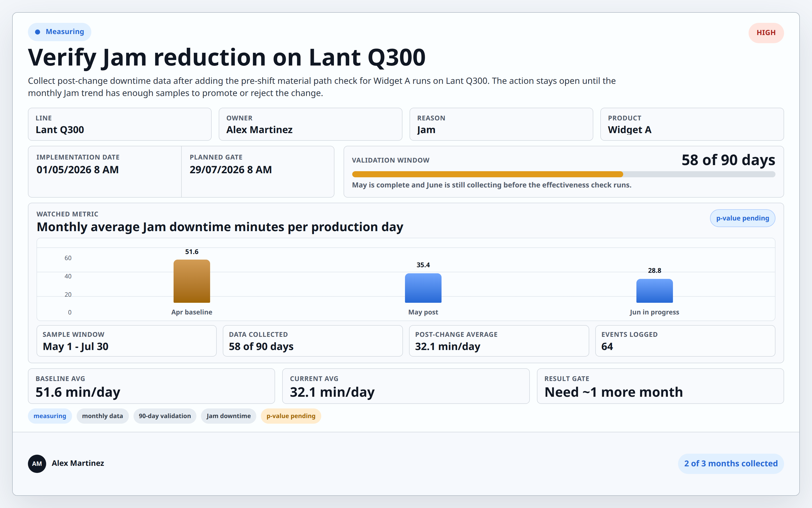Click the Measuring status badge
This screenshot has width=812, height=508.
click(59, 32)
